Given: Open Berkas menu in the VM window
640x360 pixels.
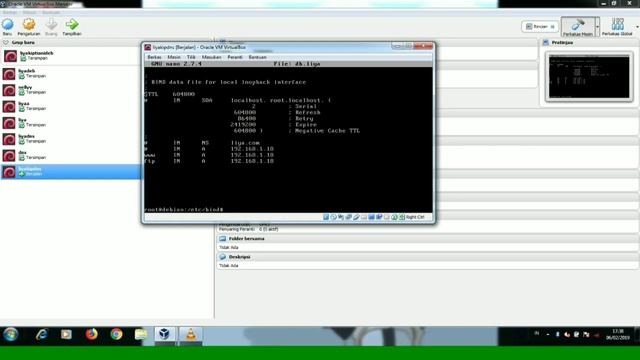Looking at the screenshot, I should (x=154, y=57).
